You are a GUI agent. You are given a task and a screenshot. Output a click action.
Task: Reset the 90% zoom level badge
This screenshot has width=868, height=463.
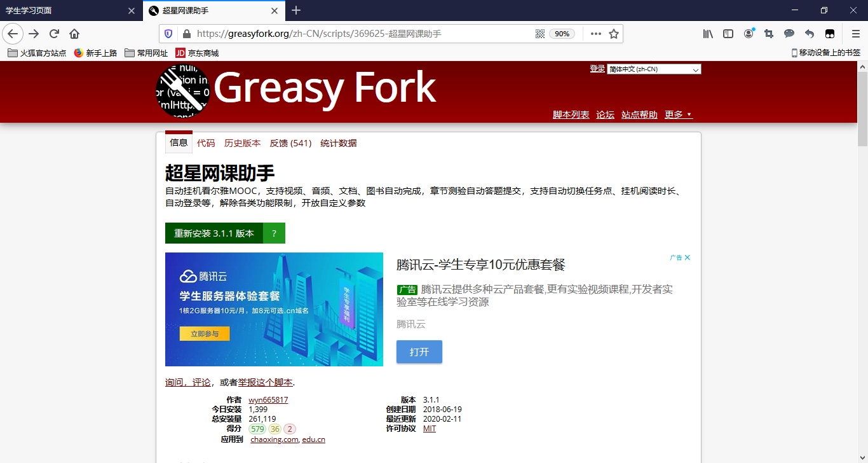[562, 34]
